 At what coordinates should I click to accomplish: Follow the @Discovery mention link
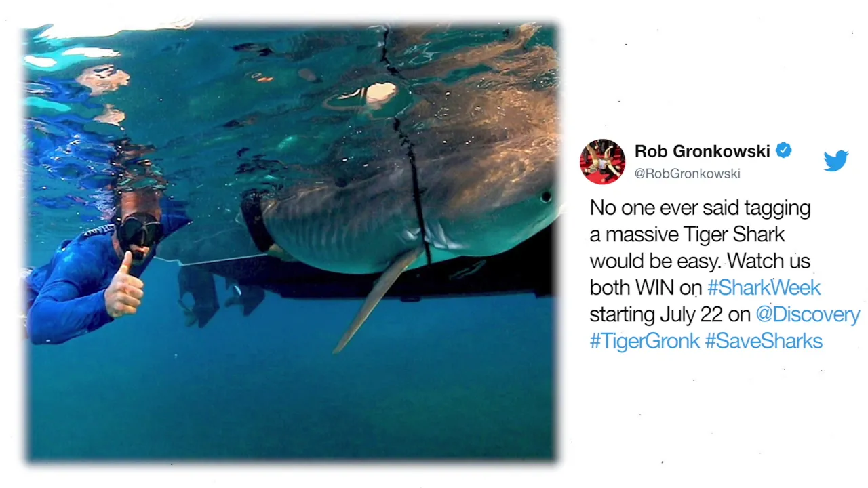[x=808, y=314]
